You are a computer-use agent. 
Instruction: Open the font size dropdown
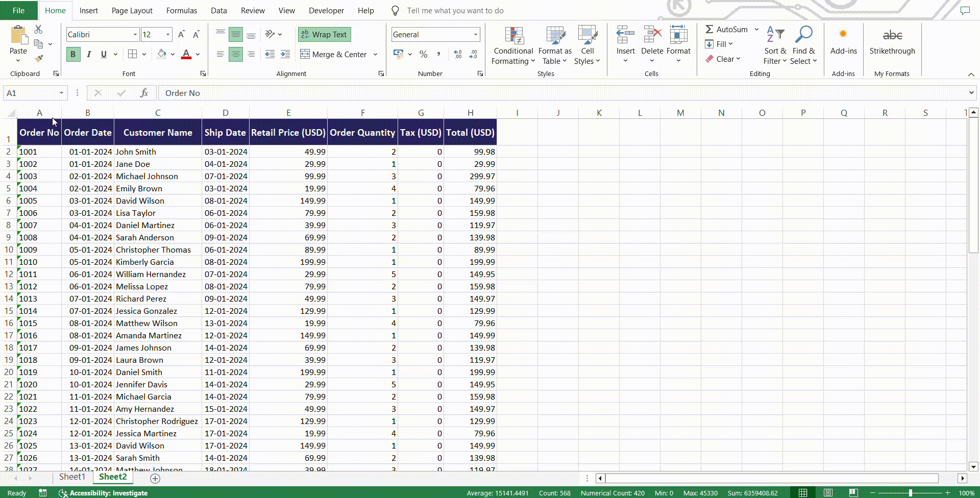coord(168,35)
